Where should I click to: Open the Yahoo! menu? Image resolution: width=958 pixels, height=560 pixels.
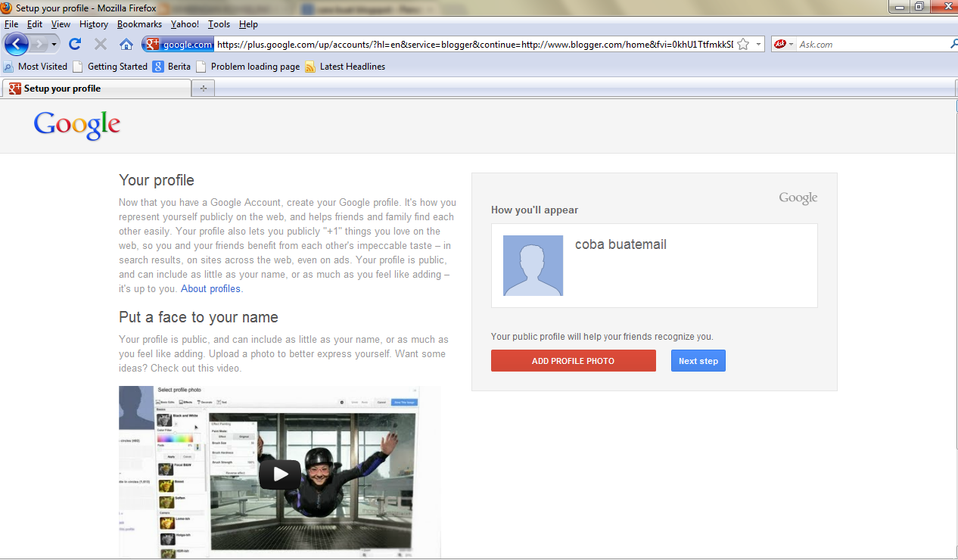185,24
